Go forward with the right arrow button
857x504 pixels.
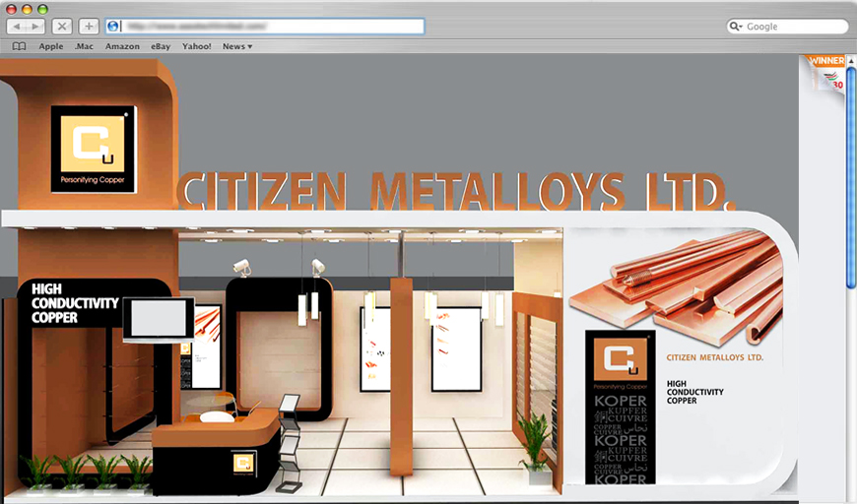pos(35,27)
